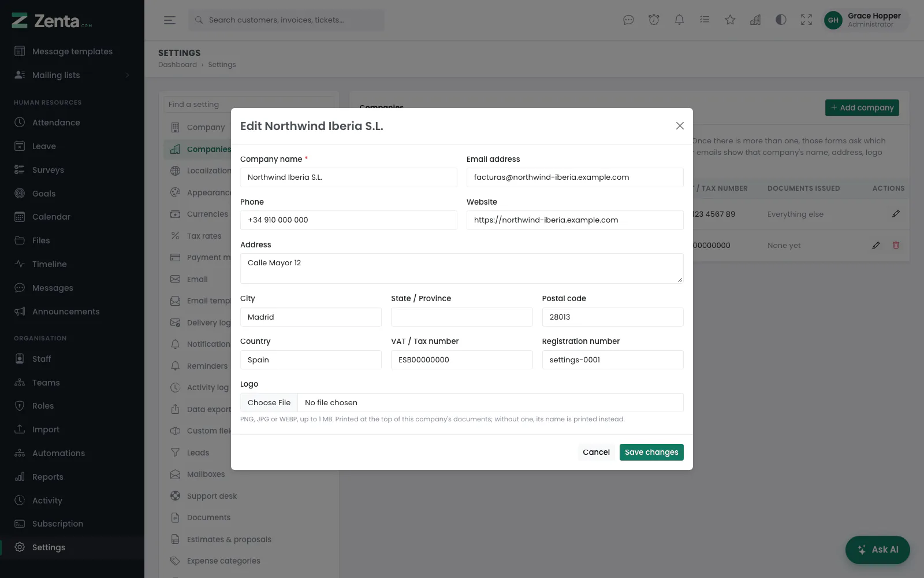
Task: Open the task list icon in header
Action: (x=705, y=20)
